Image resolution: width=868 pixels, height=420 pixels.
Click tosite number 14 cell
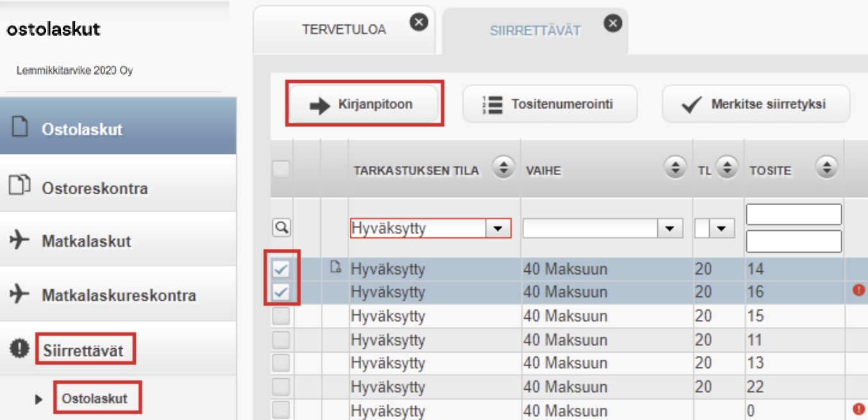(755, 269)
